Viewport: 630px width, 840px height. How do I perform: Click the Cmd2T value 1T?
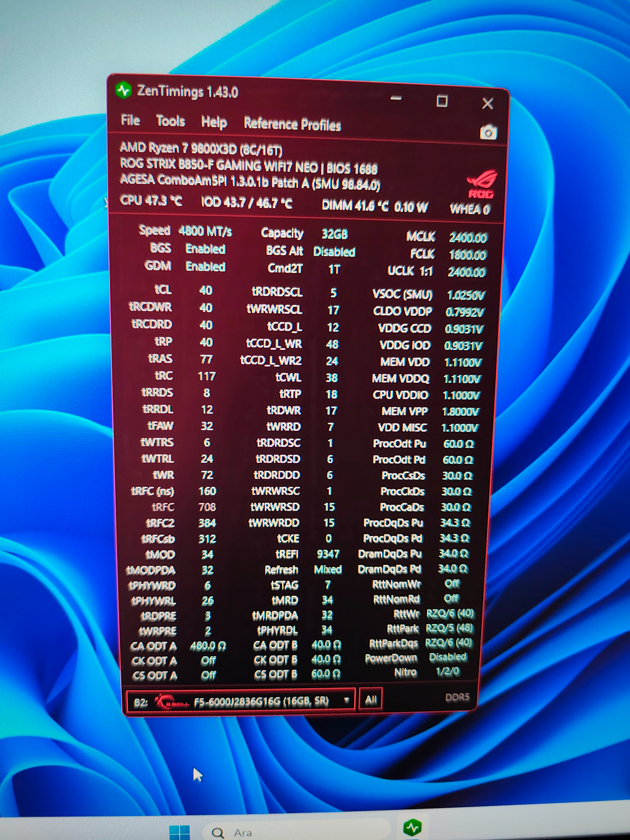334,269
